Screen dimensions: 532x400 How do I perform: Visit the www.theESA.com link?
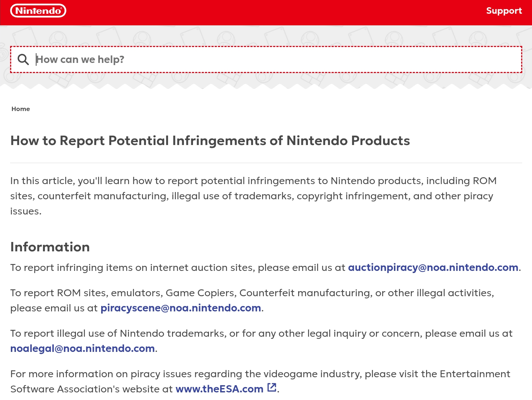pos(219,389)
